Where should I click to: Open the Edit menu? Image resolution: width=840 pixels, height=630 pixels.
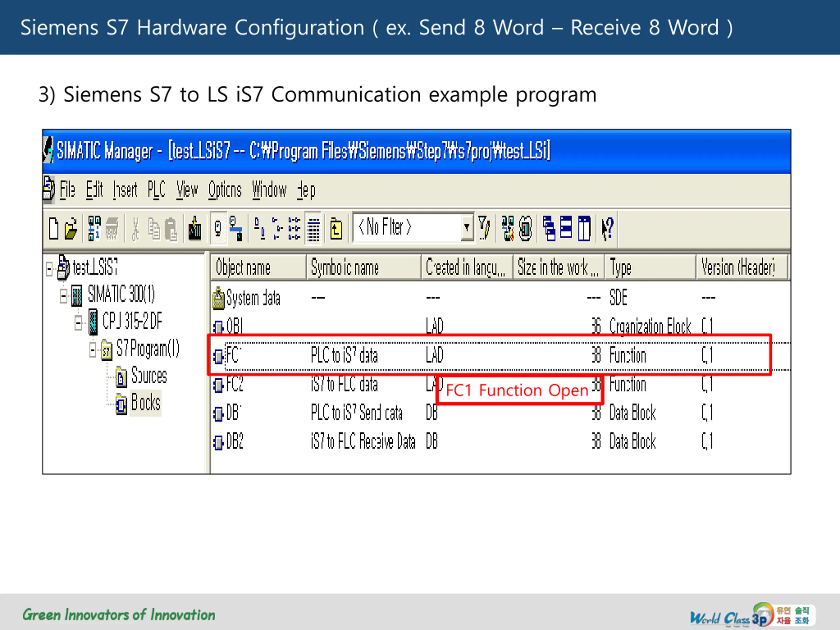click(x=94, y=190)
